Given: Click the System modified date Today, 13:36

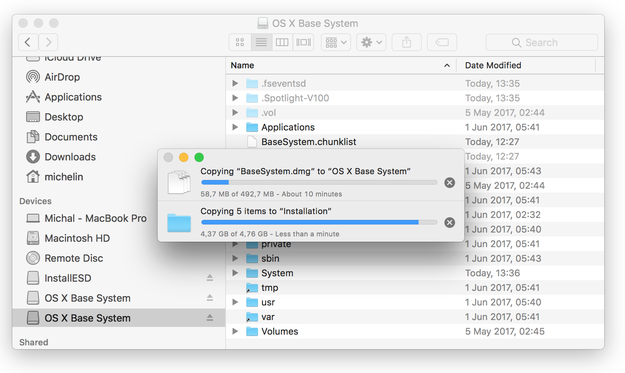Looking at the screenshot, I should point(492,273).
